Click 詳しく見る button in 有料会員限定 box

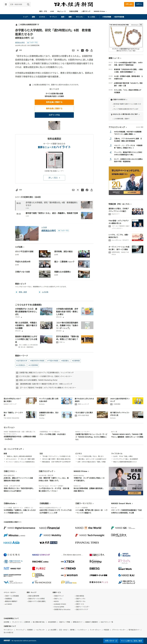pyautogui.click(x=54, y=178)
